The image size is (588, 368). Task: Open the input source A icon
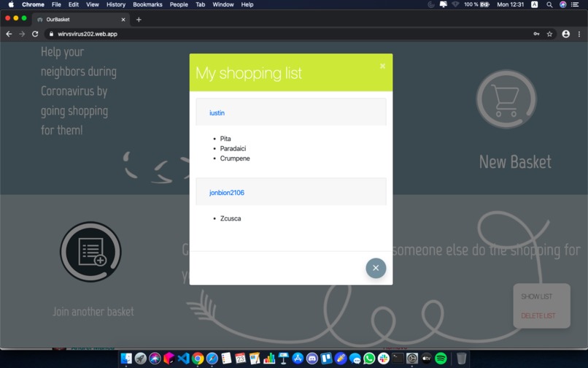click(x=535, y=4)
